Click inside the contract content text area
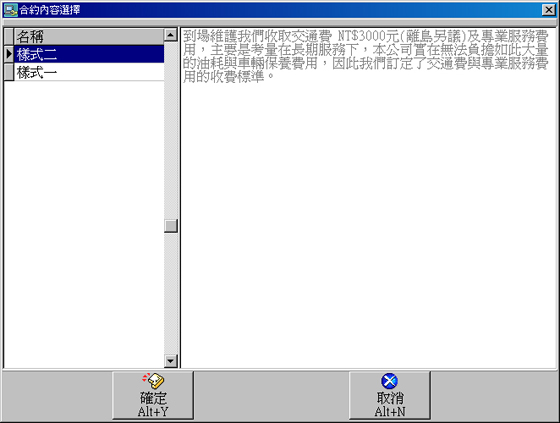Screen dimensions: 560x423 (x=369, y=198)
